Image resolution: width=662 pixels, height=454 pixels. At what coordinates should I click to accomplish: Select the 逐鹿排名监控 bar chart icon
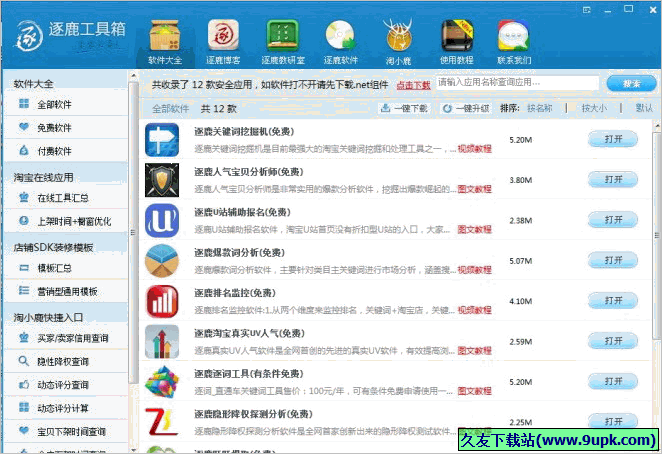[x=162, y=301]
